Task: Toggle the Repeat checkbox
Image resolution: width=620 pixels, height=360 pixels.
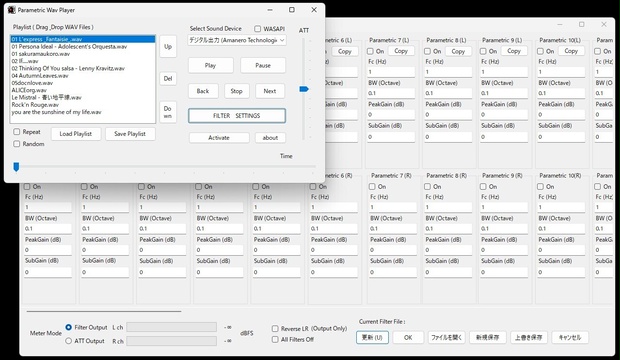Action: [17, 132]
